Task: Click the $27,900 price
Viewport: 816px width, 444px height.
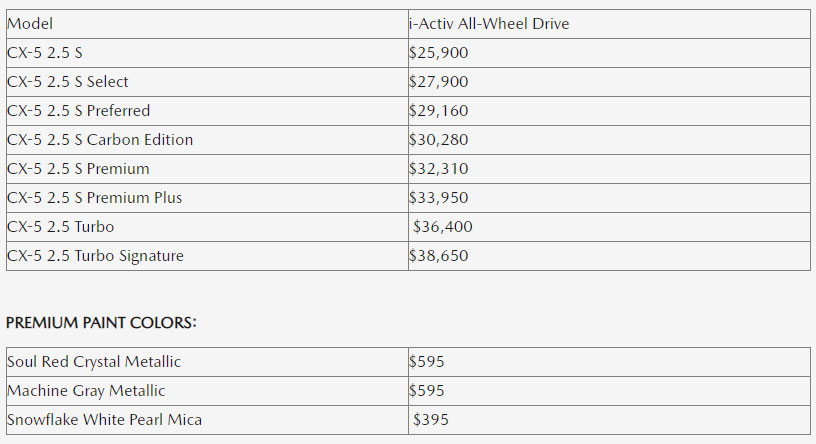Action: [438, 82]
